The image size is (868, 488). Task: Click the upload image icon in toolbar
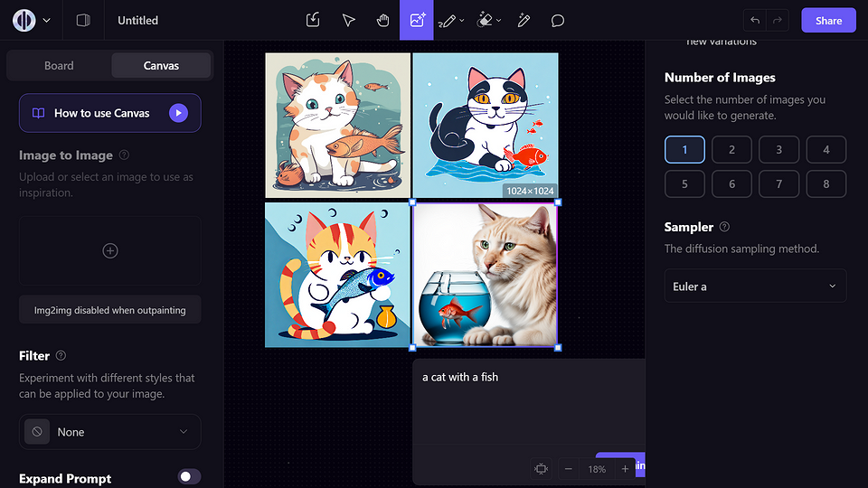click(313, 20)
